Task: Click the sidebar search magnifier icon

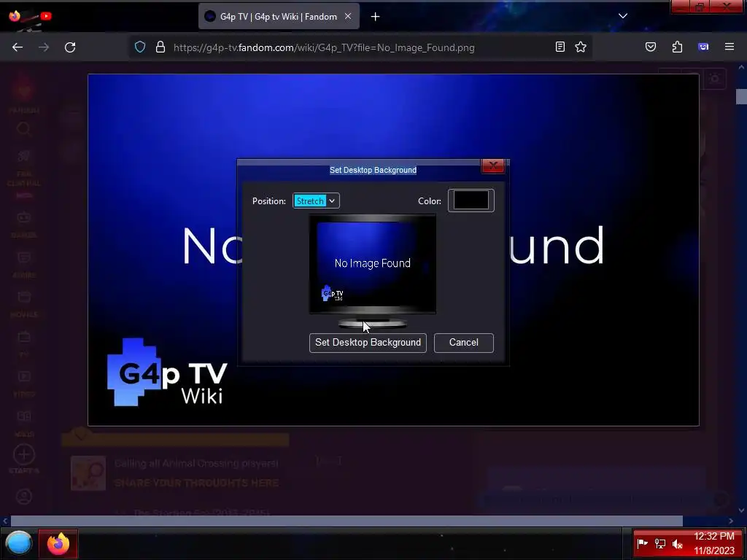Action: (x=24, y=129)
